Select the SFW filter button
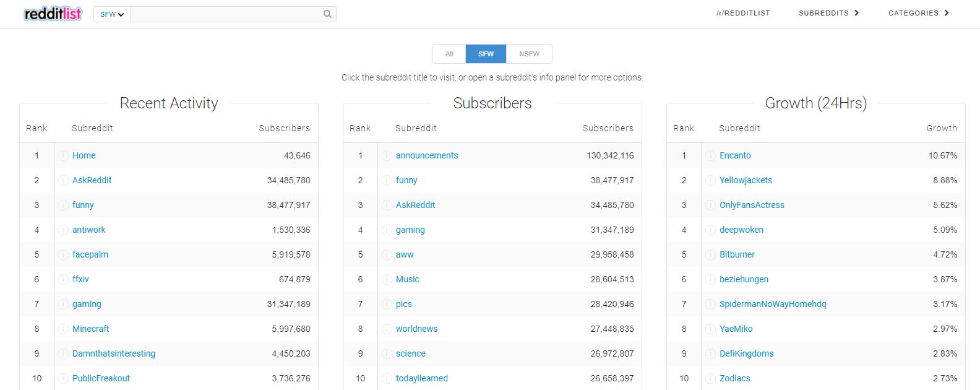980x390 pixels. (486, 54)
